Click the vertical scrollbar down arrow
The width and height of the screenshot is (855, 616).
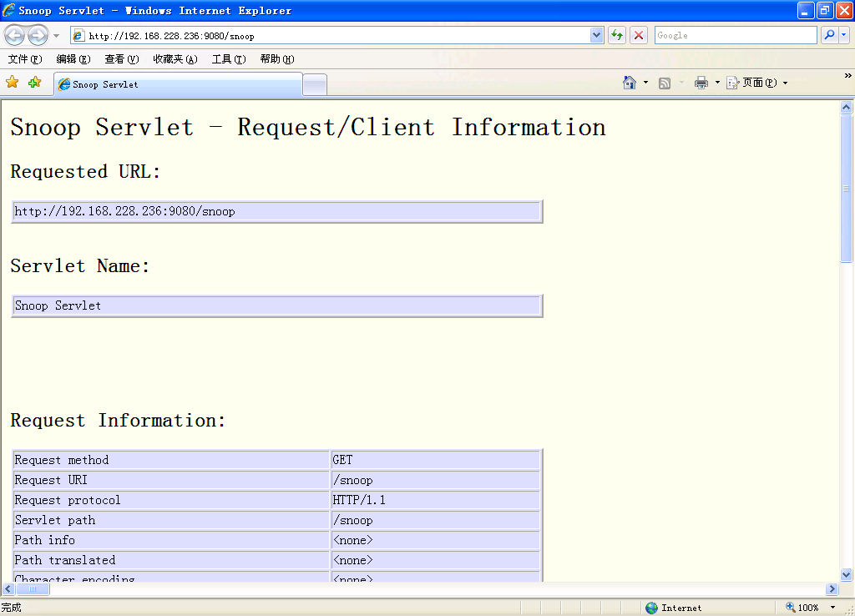(x=846, y=574)
